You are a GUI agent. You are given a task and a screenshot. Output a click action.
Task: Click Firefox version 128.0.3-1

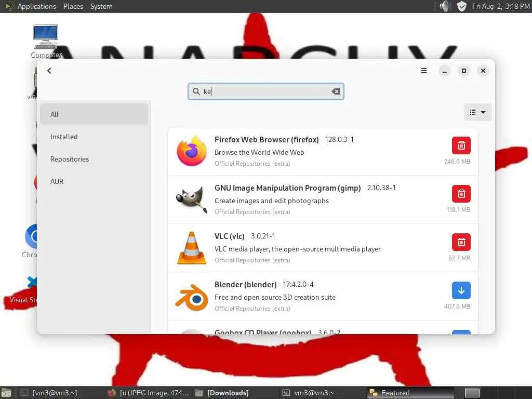coord(339,139)
